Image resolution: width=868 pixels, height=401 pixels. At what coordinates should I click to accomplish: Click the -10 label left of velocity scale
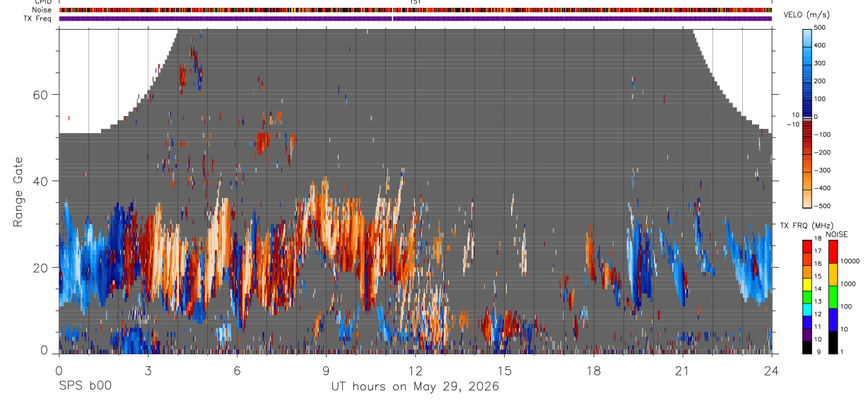[793, 124]
